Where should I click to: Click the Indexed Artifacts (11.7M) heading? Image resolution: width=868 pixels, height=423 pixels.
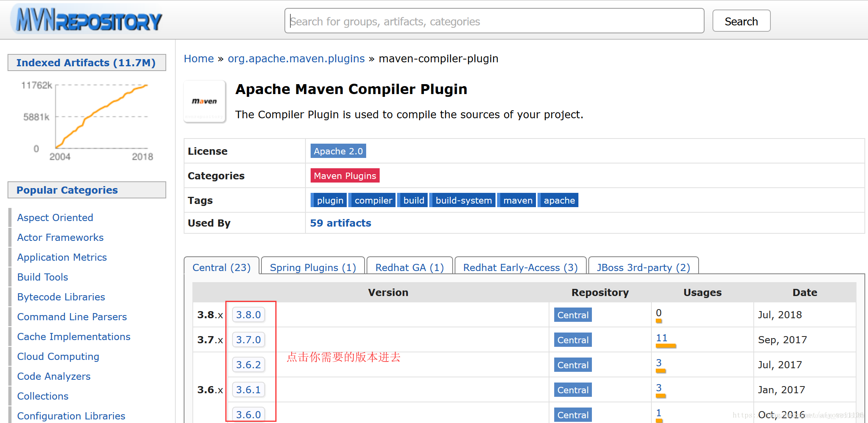coord(86,63)
